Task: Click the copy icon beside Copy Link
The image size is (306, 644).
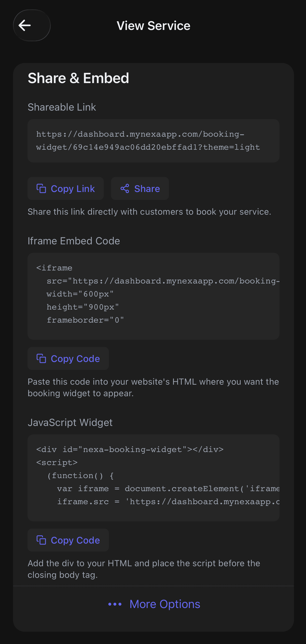Action: pyautogui.click(x=41, y=189)
